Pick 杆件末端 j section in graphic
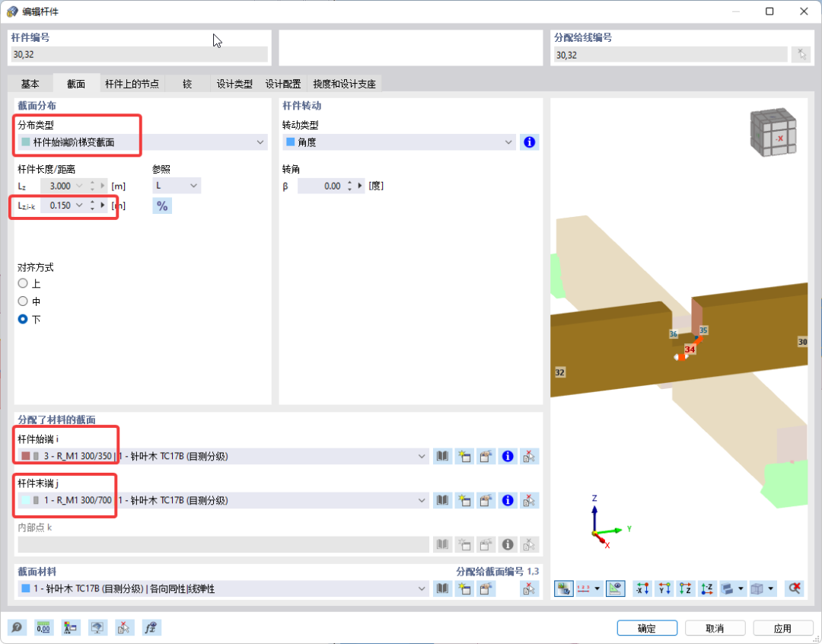 pyautogui.click(x=529, y=500)
